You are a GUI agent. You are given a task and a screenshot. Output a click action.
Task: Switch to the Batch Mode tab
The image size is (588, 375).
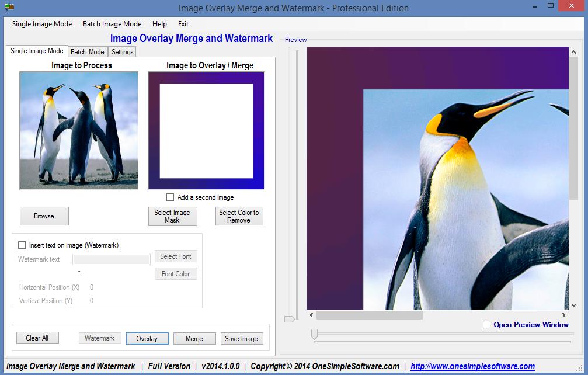tap(88, 52)
